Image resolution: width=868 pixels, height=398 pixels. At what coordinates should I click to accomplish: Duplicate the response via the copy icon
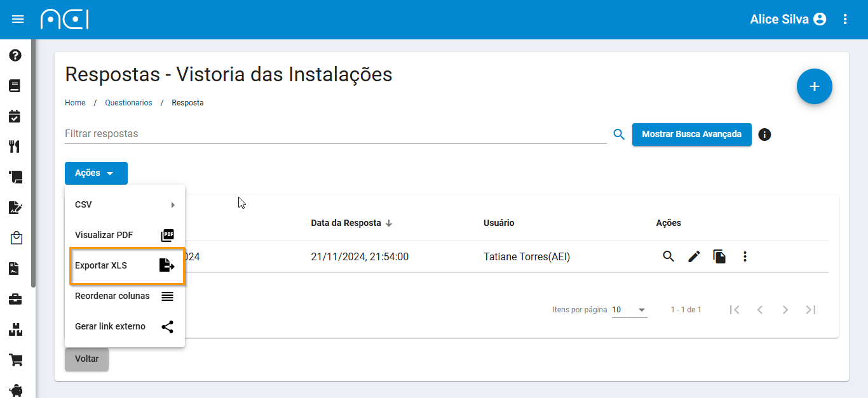(x=719, y=256)
